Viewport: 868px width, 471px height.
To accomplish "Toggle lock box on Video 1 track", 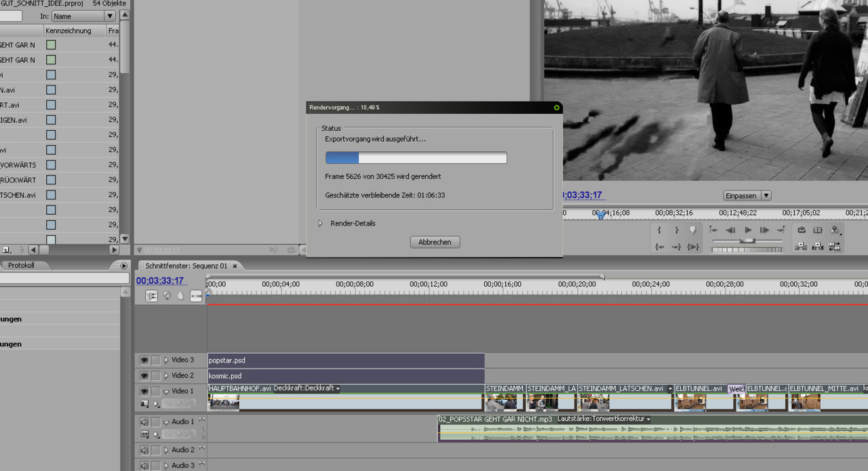I will coord(156,391).
